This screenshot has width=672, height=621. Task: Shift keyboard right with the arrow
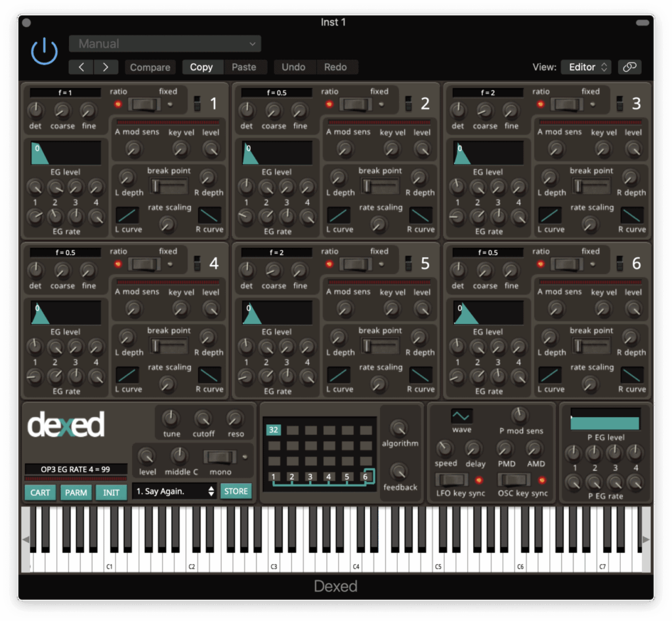click(x=646, y=540)
